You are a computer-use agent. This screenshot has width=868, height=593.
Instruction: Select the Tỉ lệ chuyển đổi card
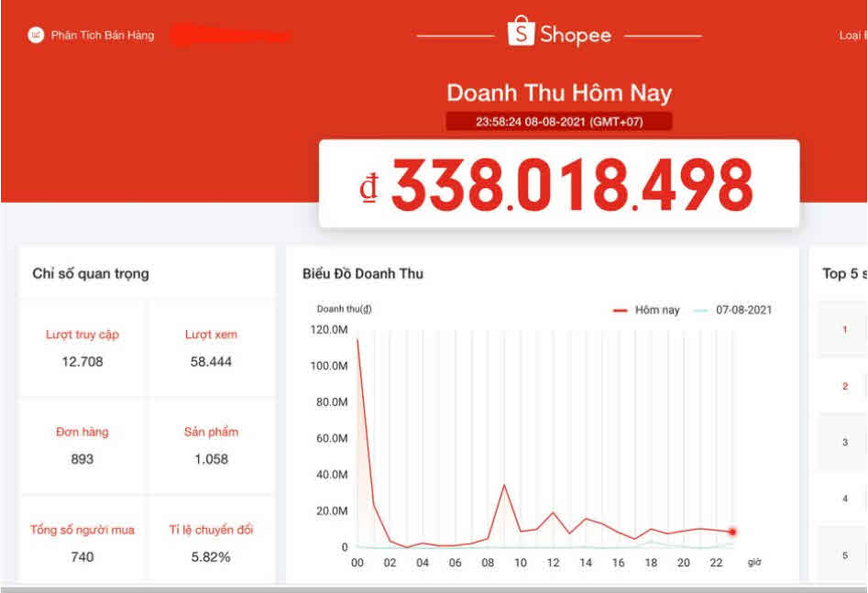(x=211, y=543)
